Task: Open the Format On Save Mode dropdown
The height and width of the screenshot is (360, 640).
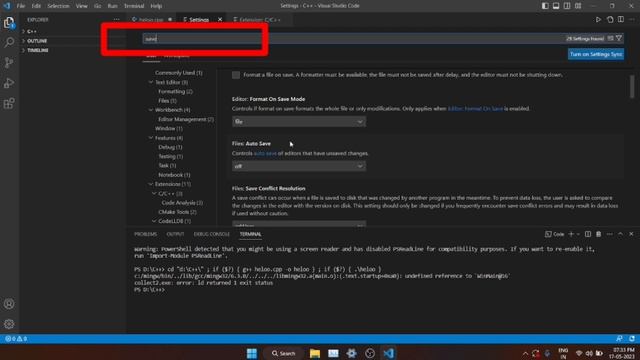Action: tap(299, 122)
